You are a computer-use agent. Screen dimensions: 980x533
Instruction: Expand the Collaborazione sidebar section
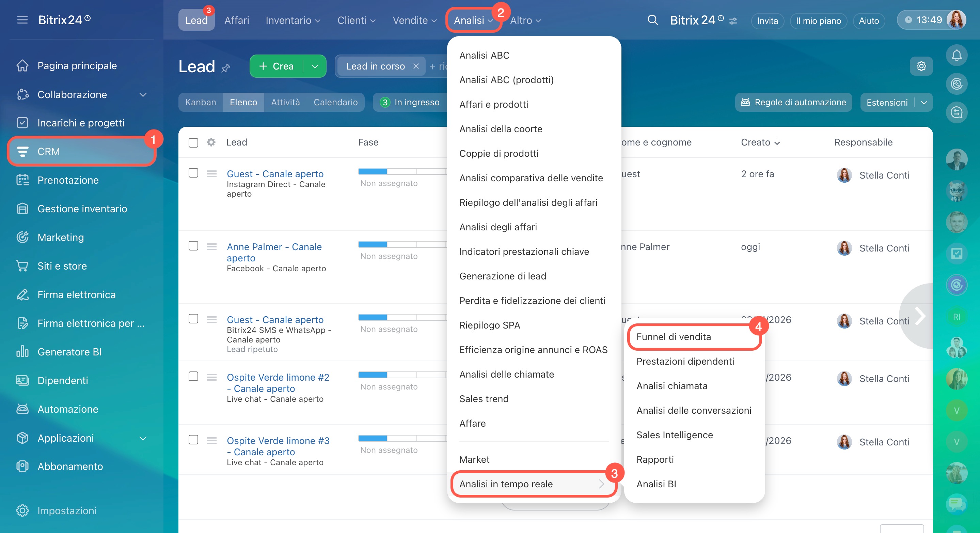tap(143, 94)
